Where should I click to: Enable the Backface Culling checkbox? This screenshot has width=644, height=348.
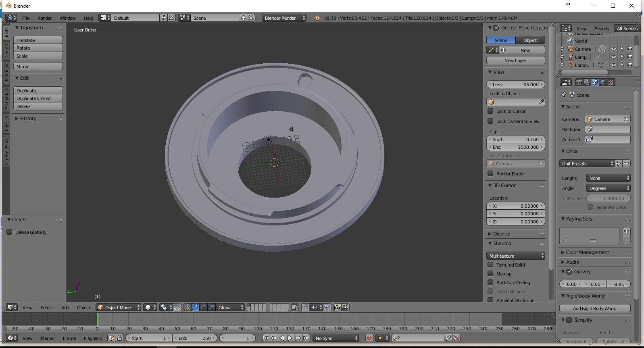(490, 283)
